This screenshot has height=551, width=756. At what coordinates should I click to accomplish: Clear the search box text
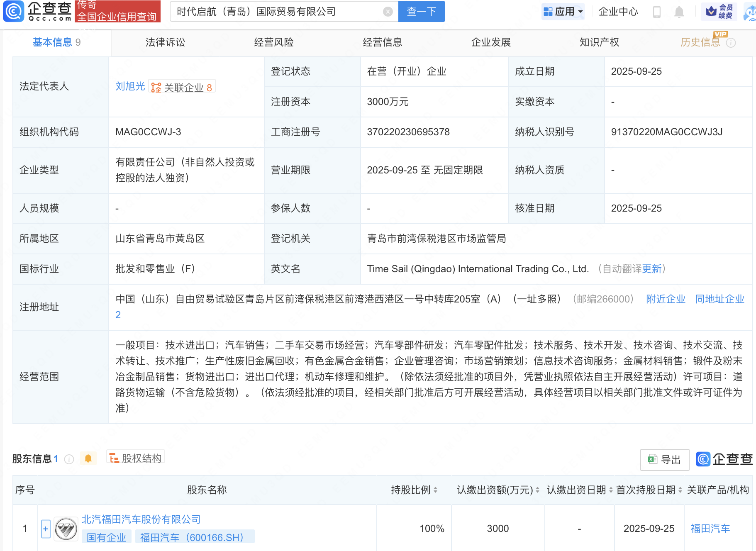click(x=388, y=12)
